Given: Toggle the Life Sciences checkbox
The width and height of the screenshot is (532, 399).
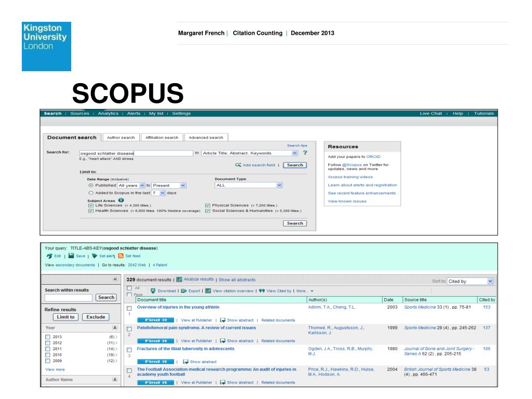Looking at the screenshot, I should [x=90, y=205].
